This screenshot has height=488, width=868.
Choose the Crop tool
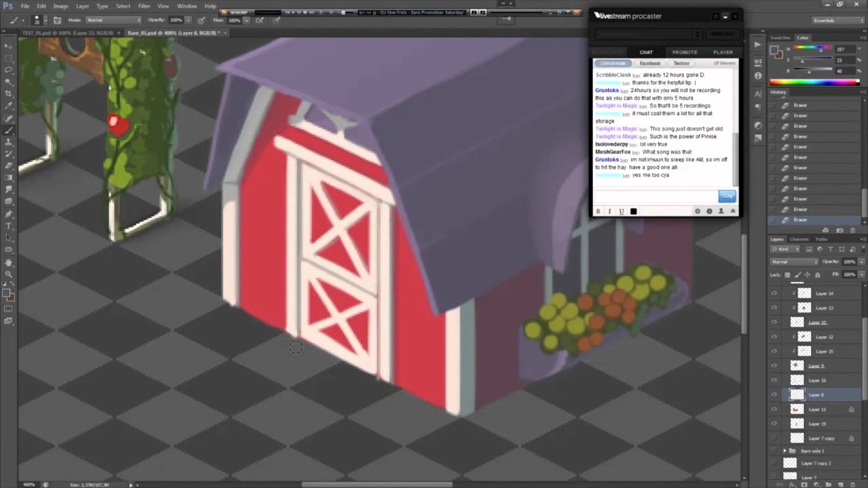pos(9,94)
